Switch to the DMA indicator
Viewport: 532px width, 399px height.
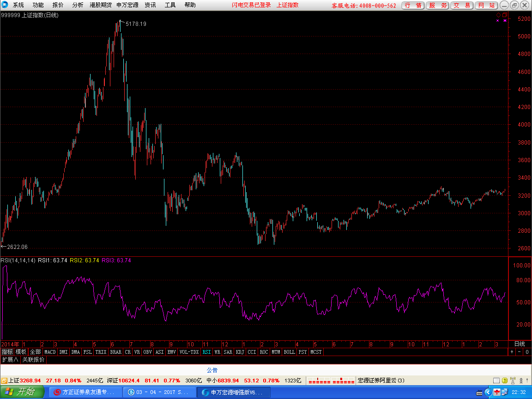(76, 352)
